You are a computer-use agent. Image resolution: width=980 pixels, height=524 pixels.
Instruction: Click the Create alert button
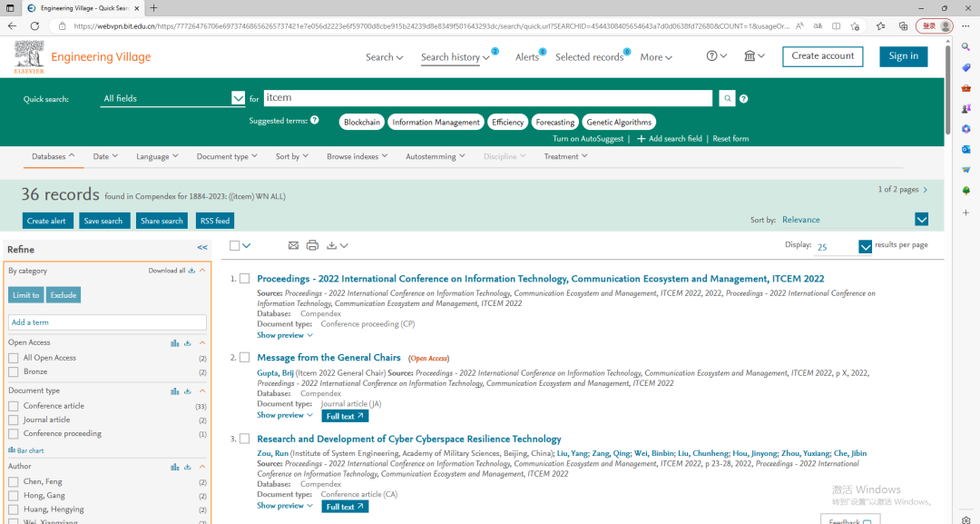pyautogui.click(x=46, y=221)
